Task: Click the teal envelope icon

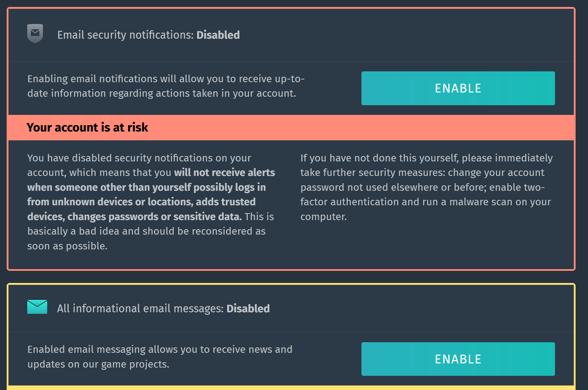Action: pyautogui.click(x=37, y=307)
